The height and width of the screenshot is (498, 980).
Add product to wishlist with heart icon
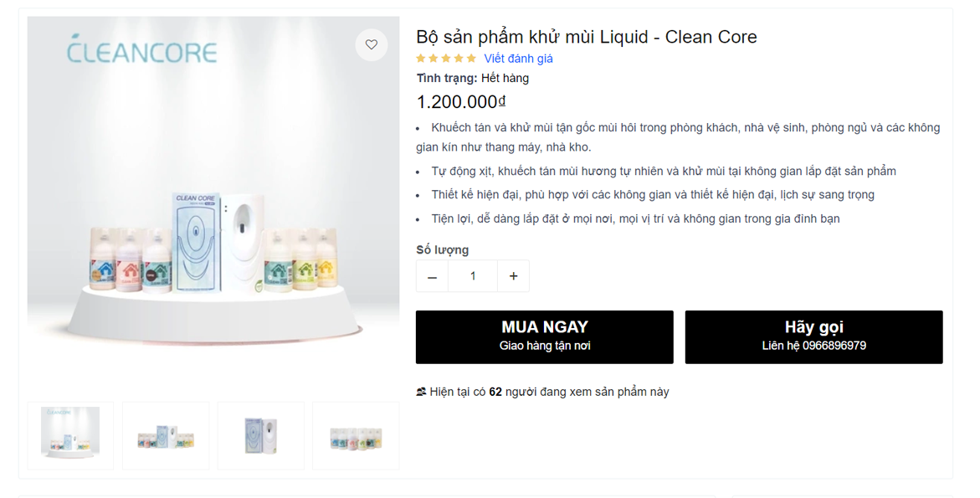(x=372, y=45)
